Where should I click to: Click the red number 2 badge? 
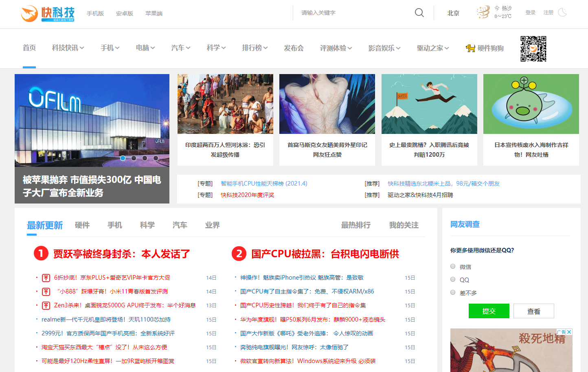[239, 254]
